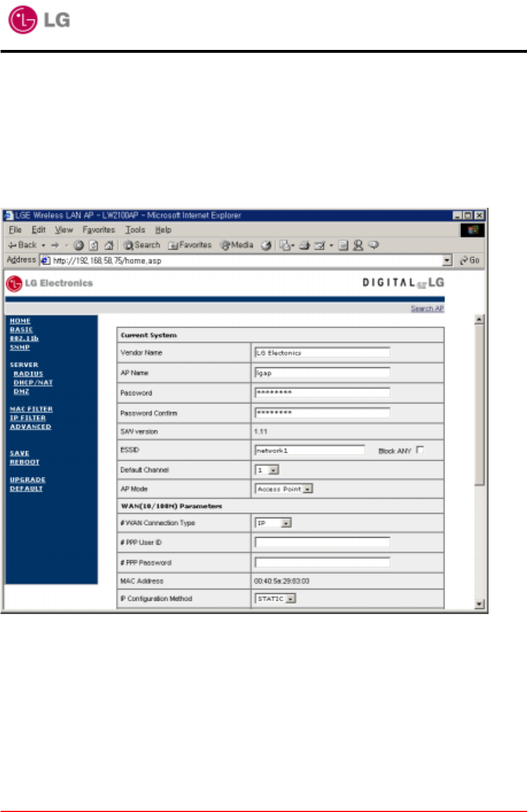Open the HOME sidebar link
This screenshot has height=812, width=527.
coord(20,320)
